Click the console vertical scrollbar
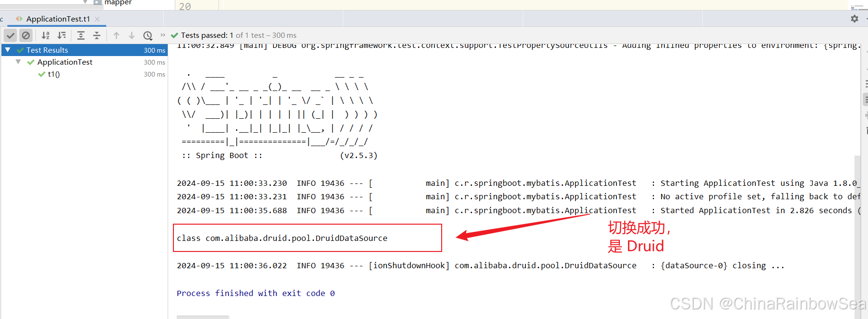This screenshot has height=319, width=868. point(857,216)
